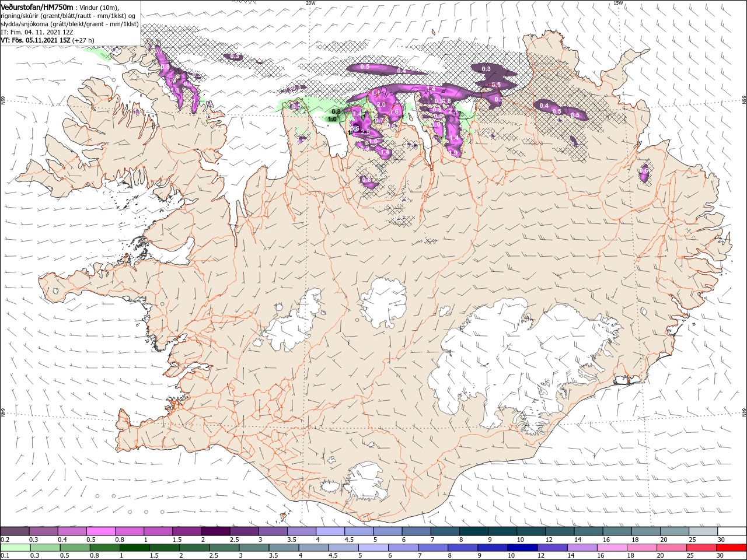Select darkest purple swatch between 2 and 2.5

(215, 531)
